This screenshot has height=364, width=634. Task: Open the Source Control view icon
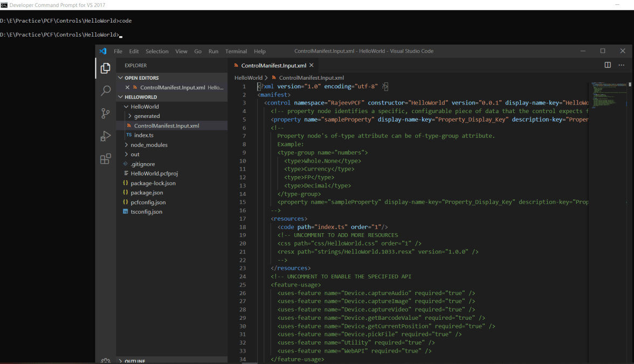click(106, 114)
